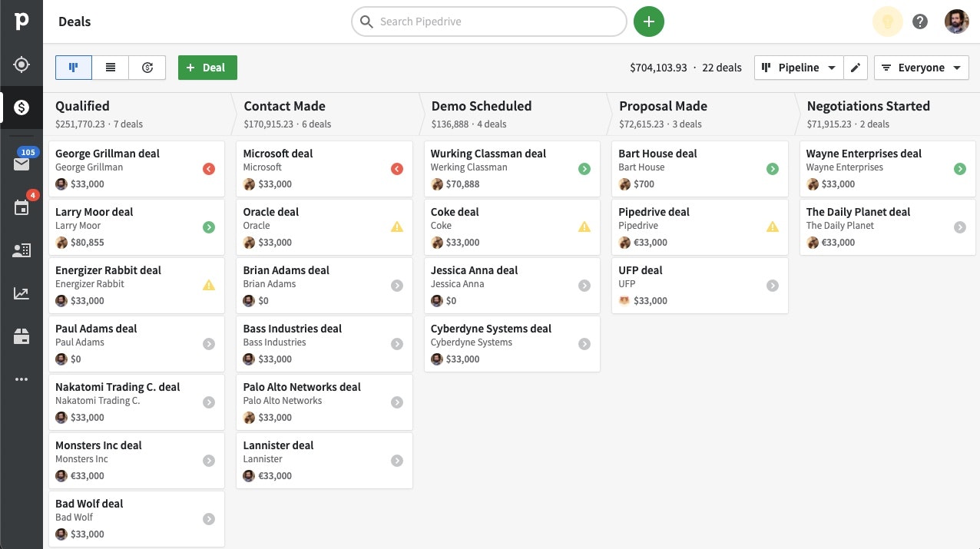Open the Contacts section from the sidebar
The width and height of the screenshot is (980, 549).
tap(21, 250)
